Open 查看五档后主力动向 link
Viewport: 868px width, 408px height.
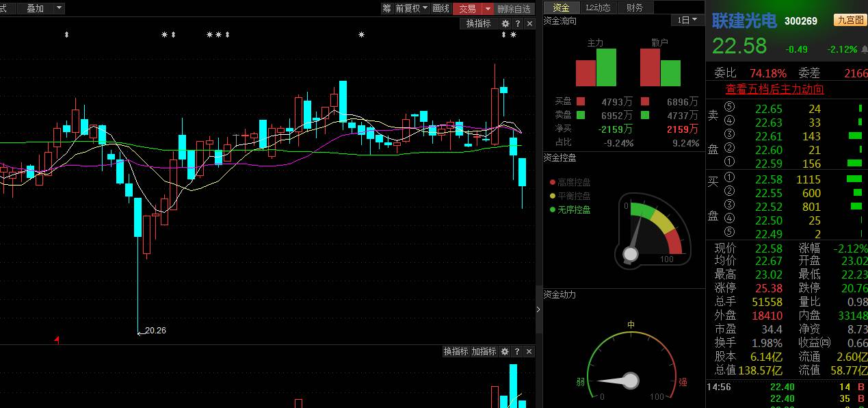pos(774,89)
